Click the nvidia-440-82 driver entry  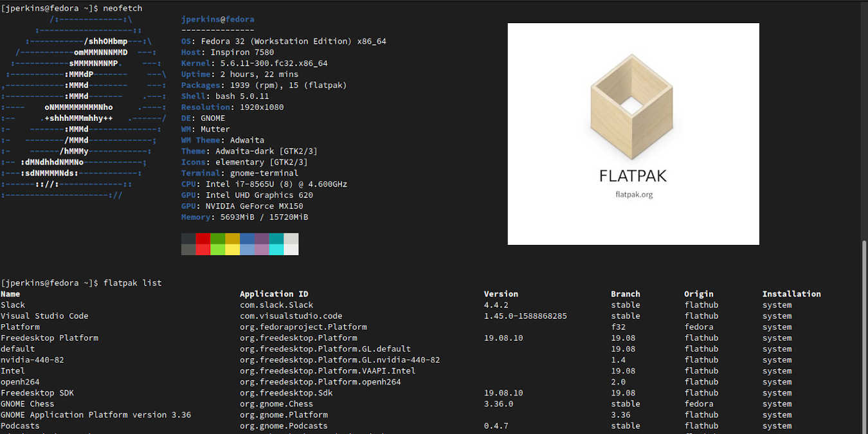(32, 359)
